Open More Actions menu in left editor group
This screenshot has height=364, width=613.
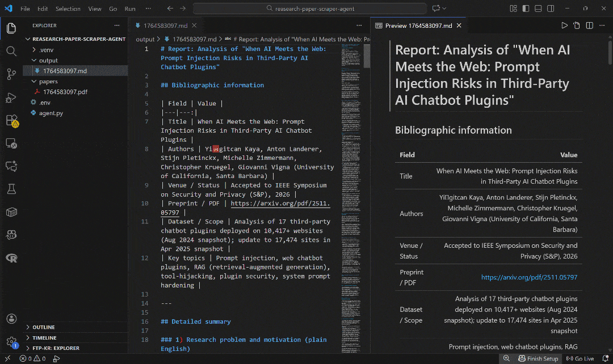(x=359, y=26)
